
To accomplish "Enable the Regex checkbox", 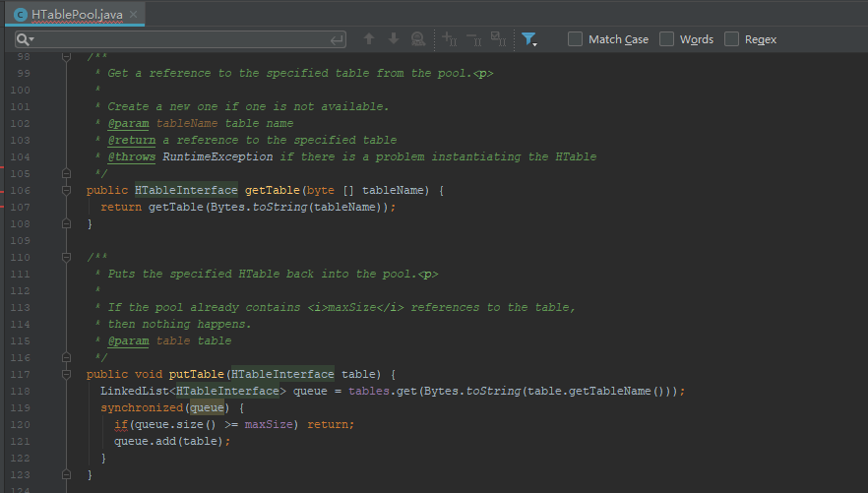I will point(732,39).
